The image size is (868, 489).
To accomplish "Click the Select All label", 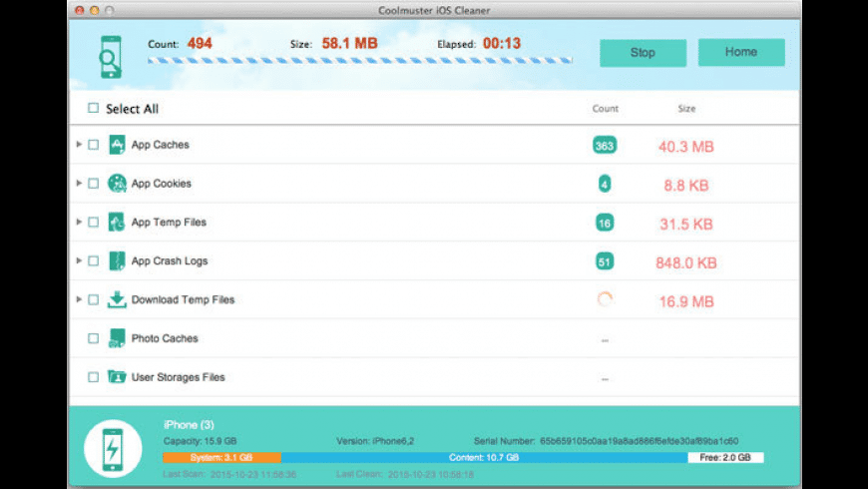I will [132, 109].
